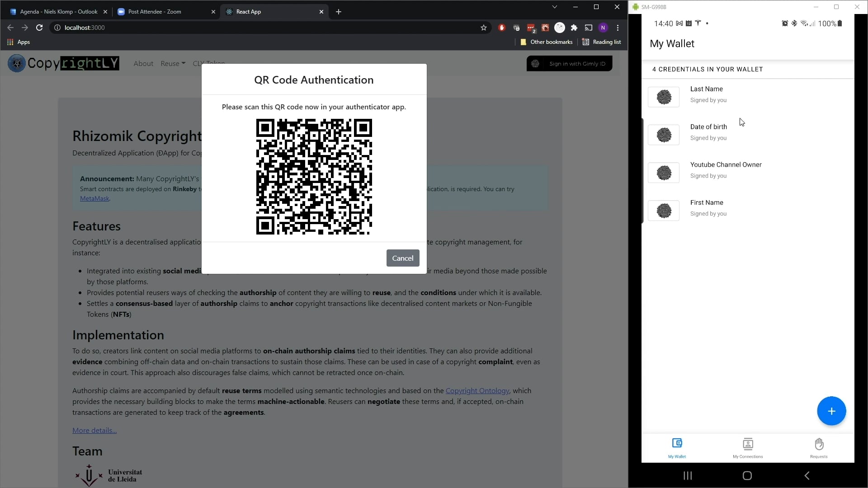The width and height of the screenshot is (868, 488).
Task: Switch to the My Wallet tab
Action: (677, 448)
